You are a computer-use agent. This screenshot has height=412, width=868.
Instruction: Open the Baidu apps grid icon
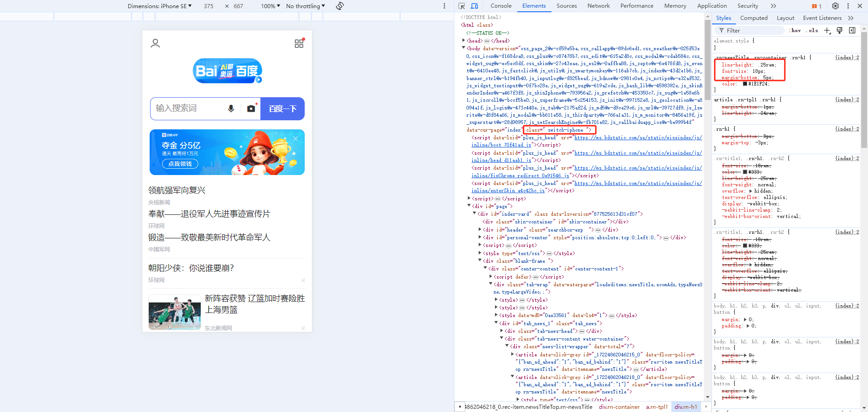299,43
